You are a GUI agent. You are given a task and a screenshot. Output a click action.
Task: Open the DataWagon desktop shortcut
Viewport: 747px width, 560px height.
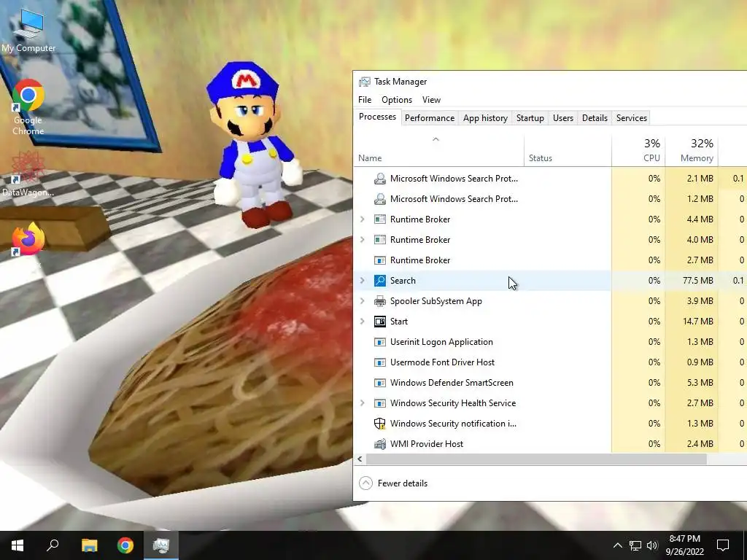[x=28, y=174]
